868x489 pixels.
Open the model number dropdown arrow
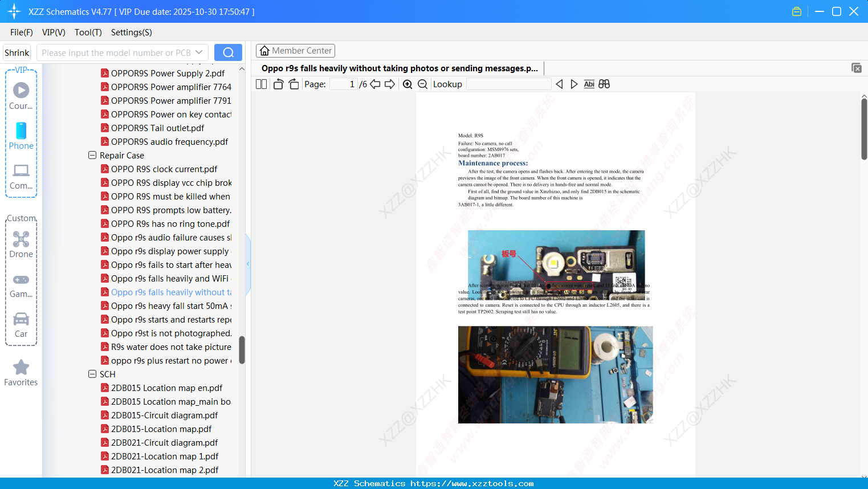pos(199,52)
